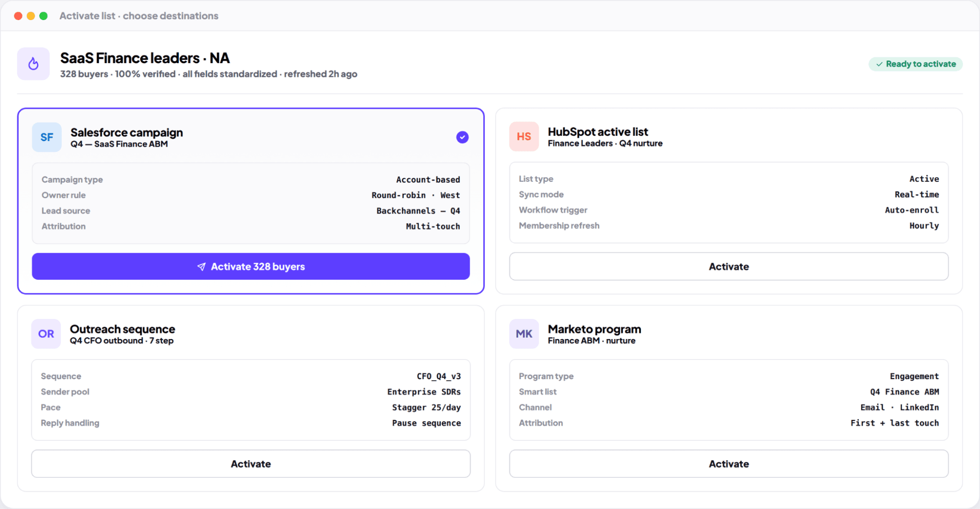Screen dimensions: 980x509
Task: Click the 'Engagement' program type value
Action: [x=914, y=376]
